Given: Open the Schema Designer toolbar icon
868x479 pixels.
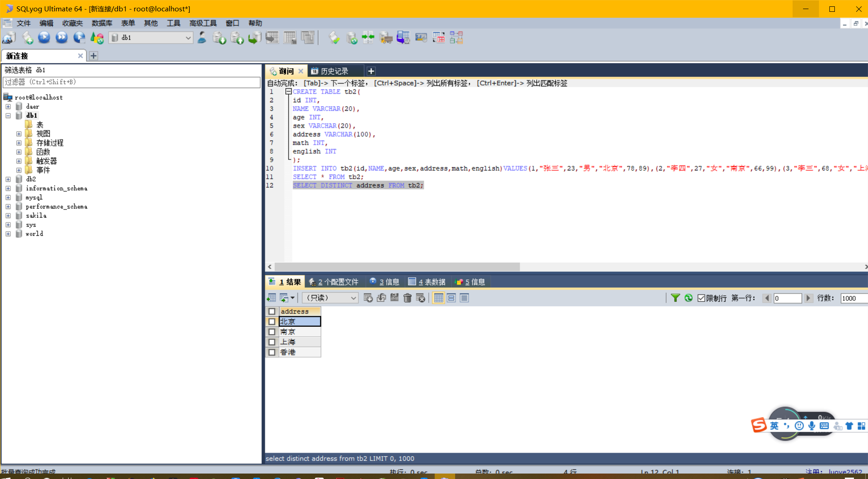Looking at the screenshot, I should tap(456, 38).
